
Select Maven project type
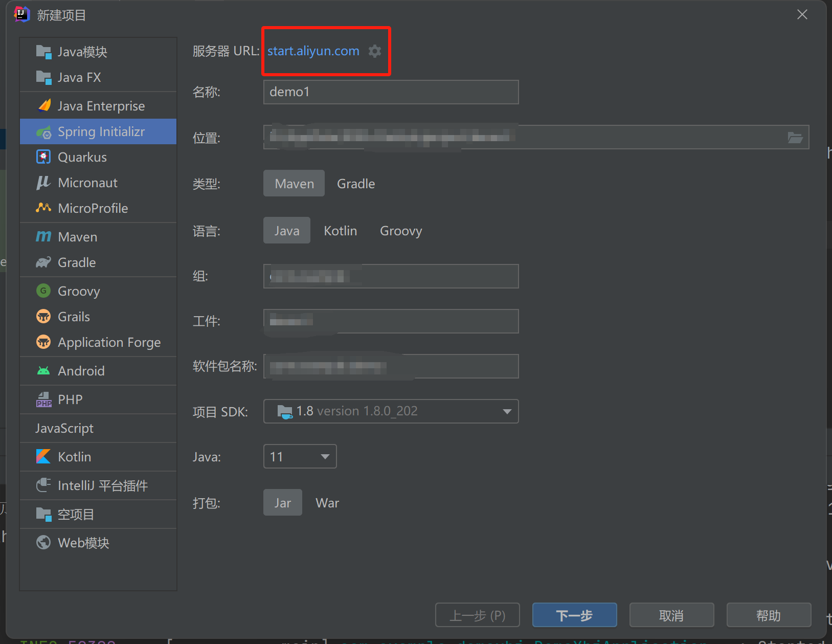pyautogui.click(x=294, y=184)
